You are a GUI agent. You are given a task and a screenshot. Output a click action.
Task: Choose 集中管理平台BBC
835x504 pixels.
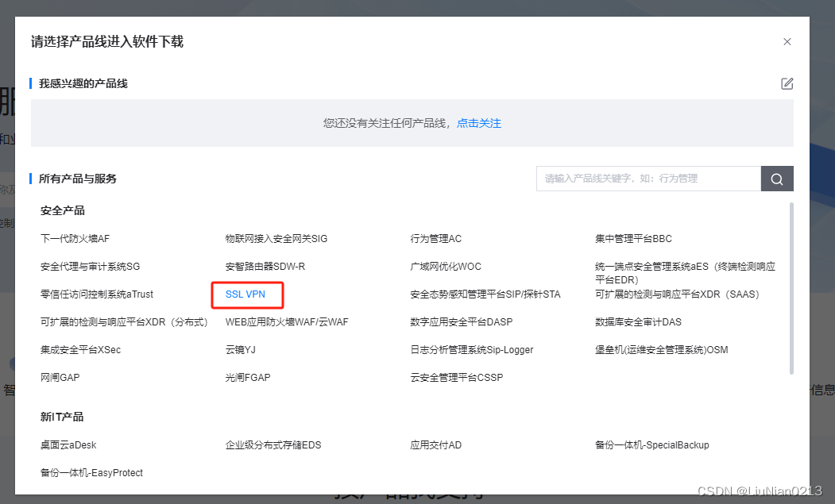[633, 239]
